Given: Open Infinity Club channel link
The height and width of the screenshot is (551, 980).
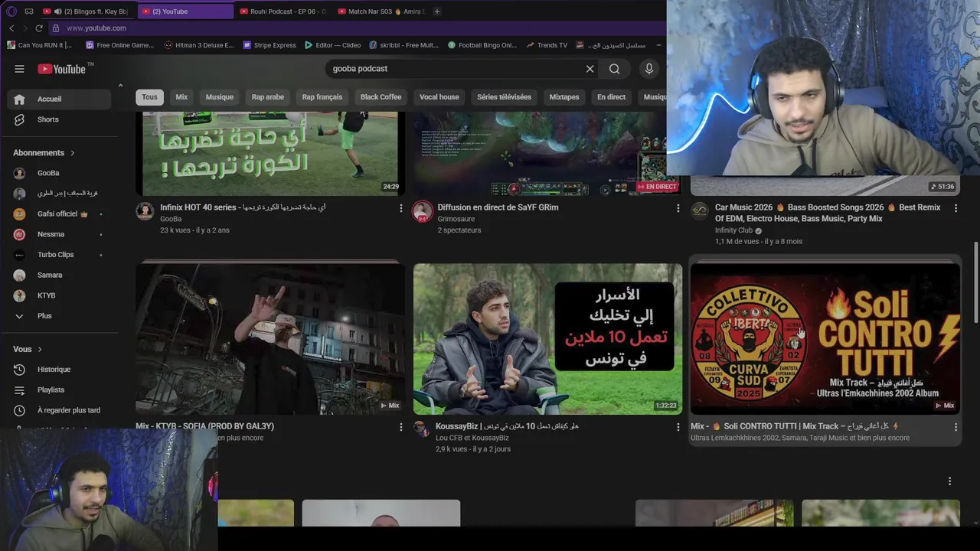Looking at the screenshot, I should (x=733, y=230).
